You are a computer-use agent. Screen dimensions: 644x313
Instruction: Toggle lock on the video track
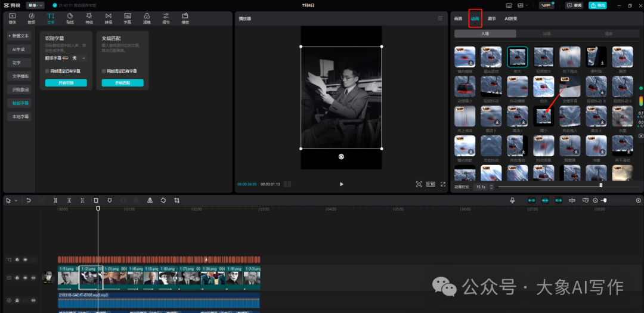tap(17, 278)
